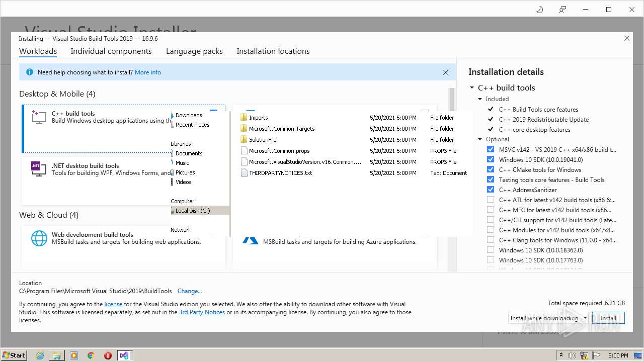The height and width of the screenshot is (362, 644).
Task: Select the Microsoft.VisualStudioVersion.v16.Common file icon
Action: tap(244, 162)
